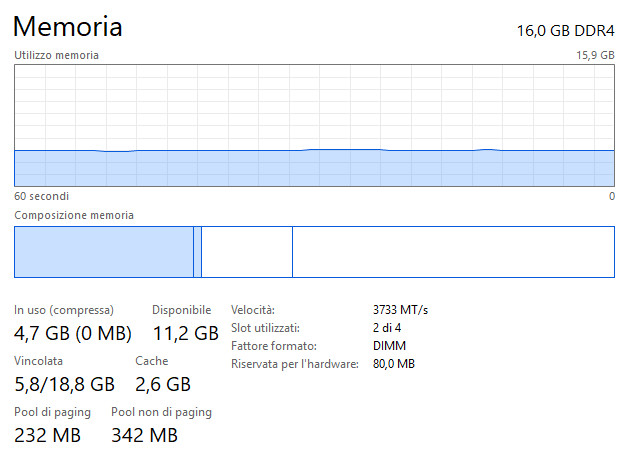Click the free memory segment of composition bar

click(454, 252)
